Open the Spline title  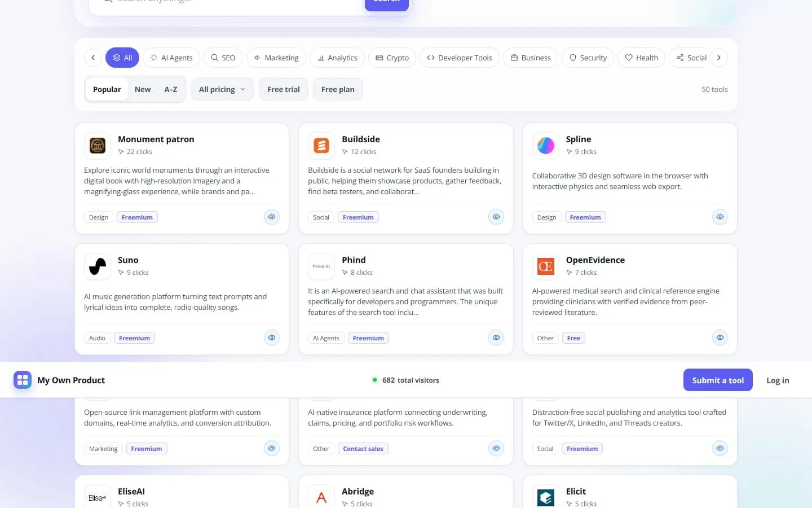[579, 139]
